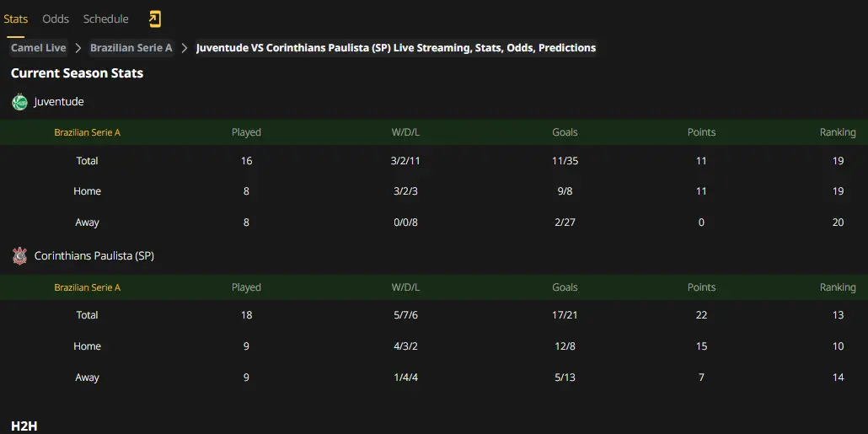The height and width of the screenshot is (434, 868).
Task: Go to Camel Live breadcrumb link
Action: point(38,48)
